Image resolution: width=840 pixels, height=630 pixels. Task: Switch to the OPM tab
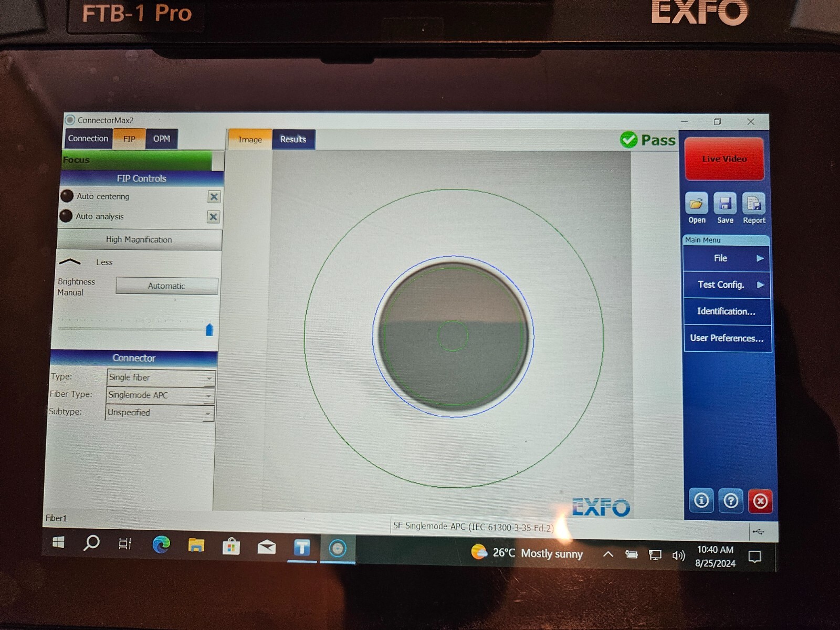162,139
